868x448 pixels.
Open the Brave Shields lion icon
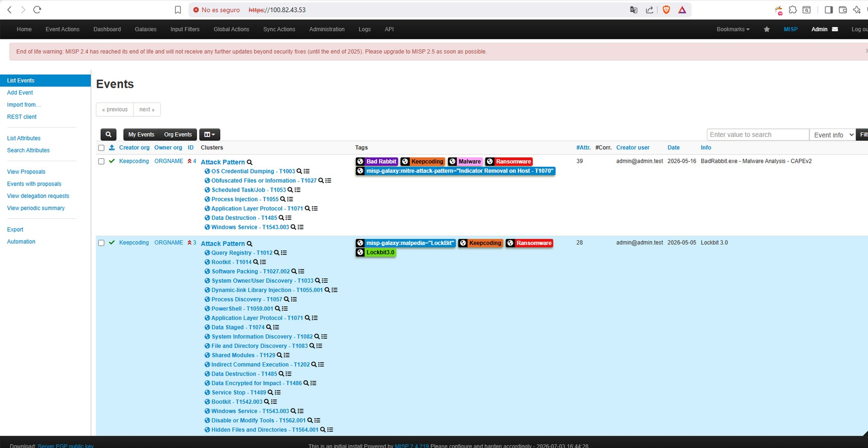pos(666,10)
